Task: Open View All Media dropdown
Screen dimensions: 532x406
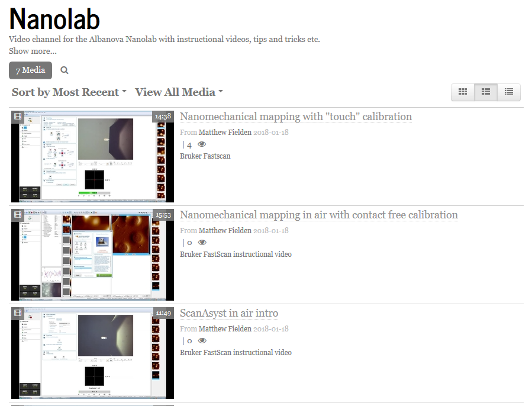Action: click(x=179, y=92)
